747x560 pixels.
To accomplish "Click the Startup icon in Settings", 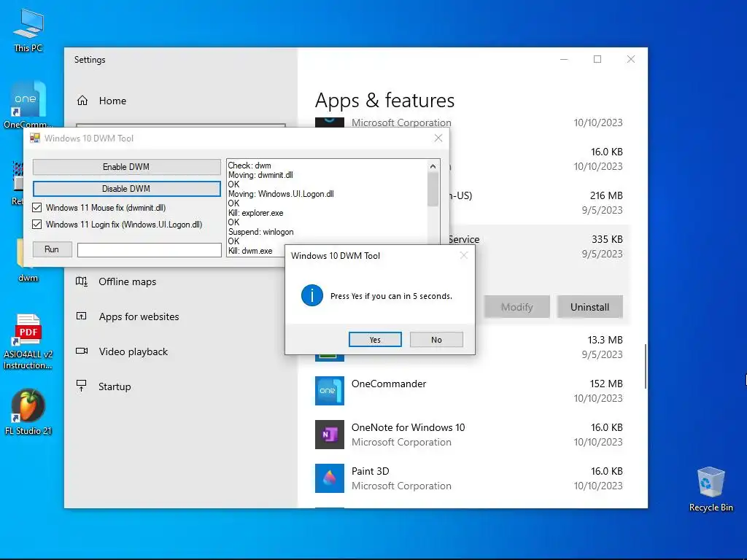I will pos(82,386).
